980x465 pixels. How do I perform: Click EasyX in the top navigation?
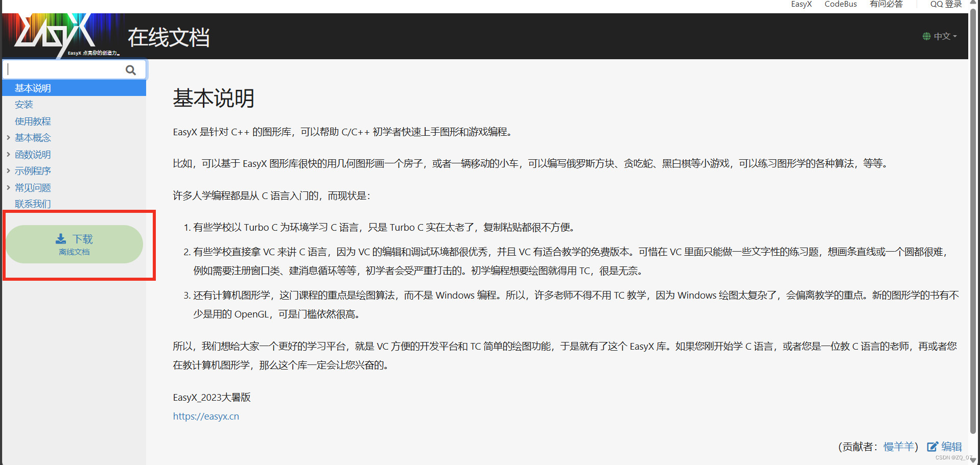[801, 4]
